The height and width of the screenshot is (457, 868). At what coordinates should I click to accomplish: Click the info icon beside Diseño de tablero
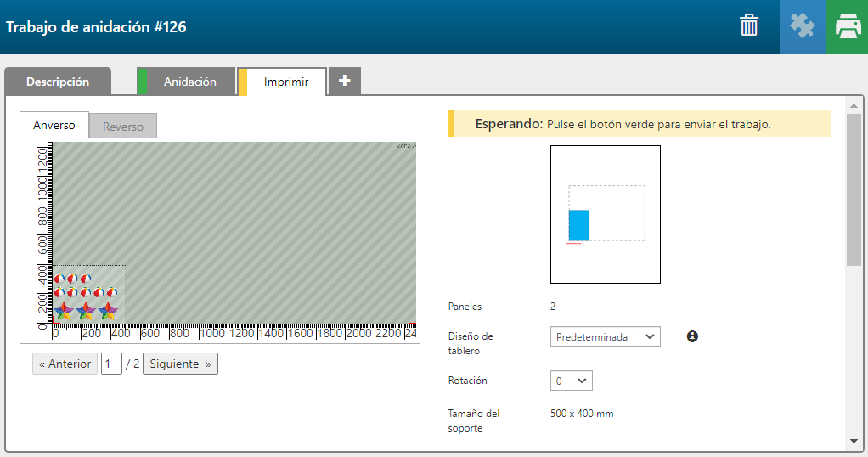click(x=692, y=336)
